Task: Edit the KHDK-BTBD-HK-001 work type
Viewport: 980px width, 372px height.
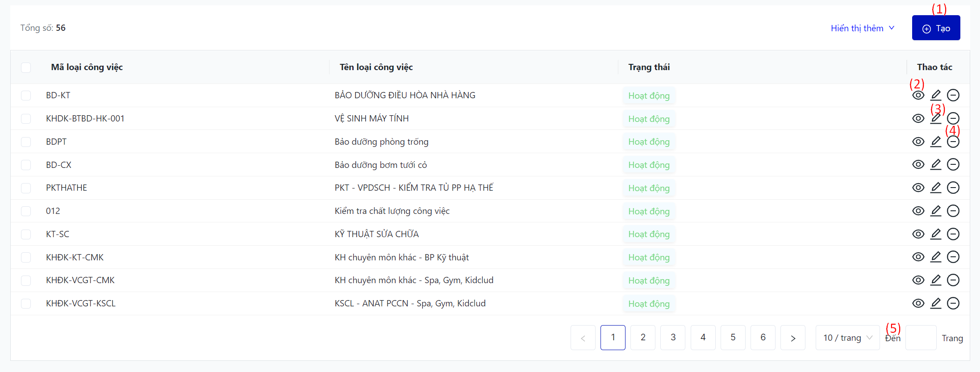Action: pos(936,118)
